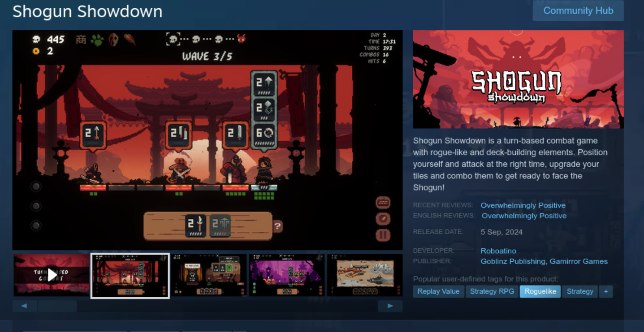Select the red temple screenshot thumbnail
Screen dimensions: 644x332
tap(130, 276)
